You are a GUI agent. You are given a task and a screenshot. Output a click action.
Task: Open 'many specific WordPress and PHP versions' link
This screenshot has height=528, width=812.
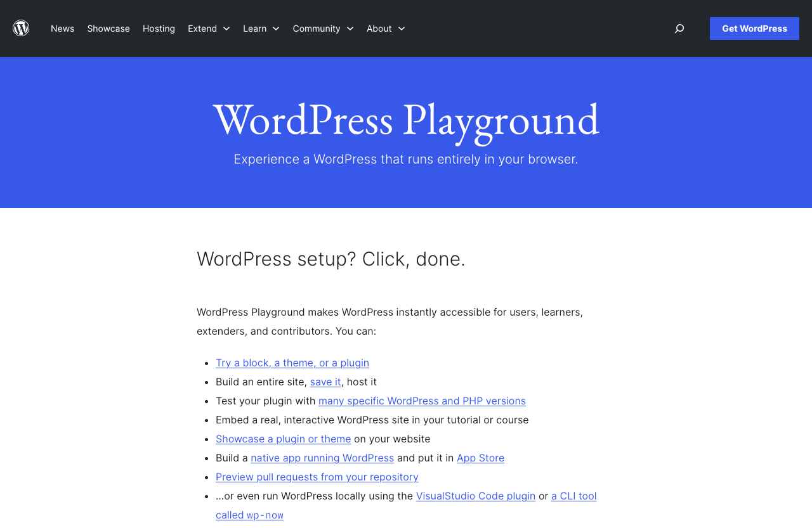click(x=422, y=401)
